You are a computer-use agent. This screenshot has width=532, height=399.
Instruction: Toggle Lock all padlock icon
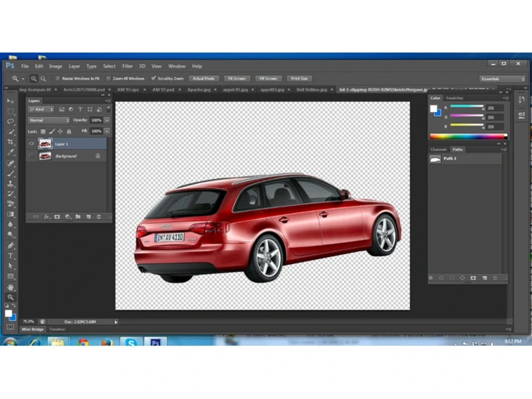69,131
